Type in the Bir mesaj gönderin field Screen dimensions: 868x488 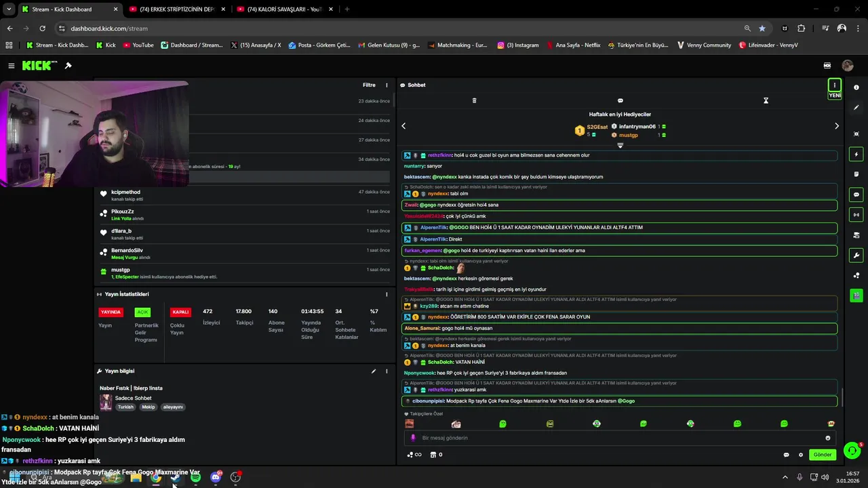(x=620, y=438)
